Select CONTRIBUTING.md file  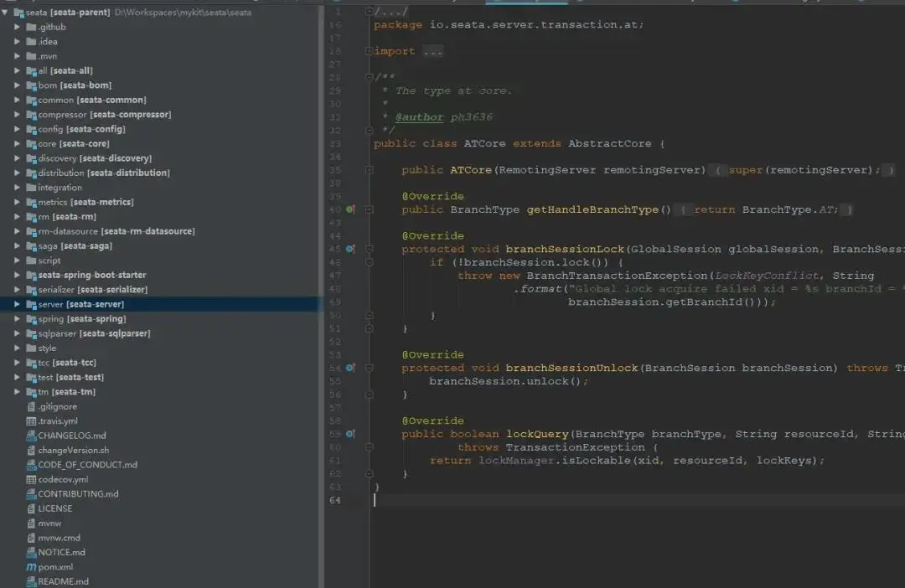click(78, 494)
